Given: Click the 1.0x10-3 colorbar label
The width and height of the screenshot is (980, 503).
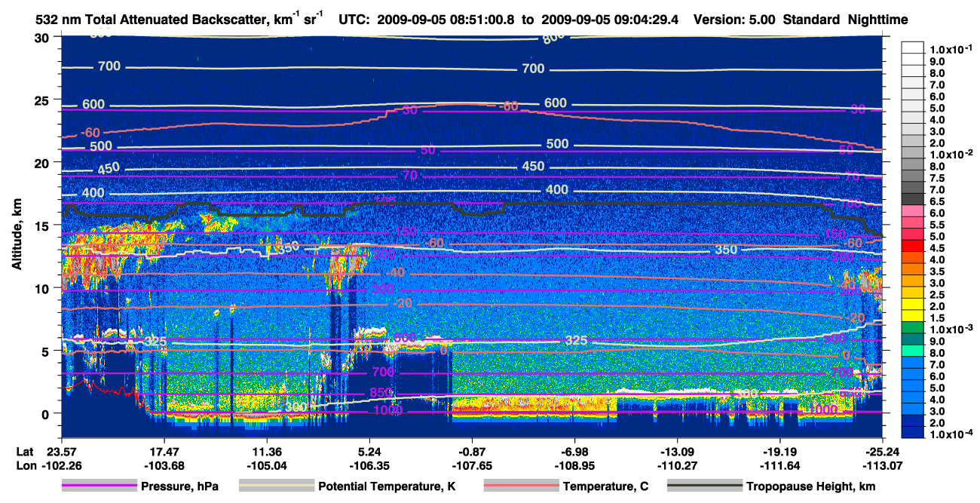Looking at the screenshot, I should (950, 329).
